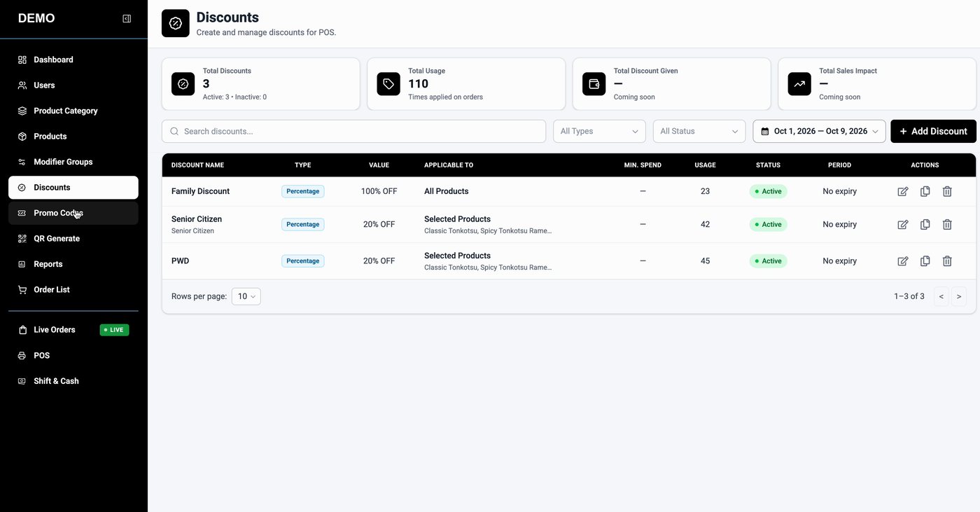Click the Discounts page header icon
980x512 pixels.
176,23
